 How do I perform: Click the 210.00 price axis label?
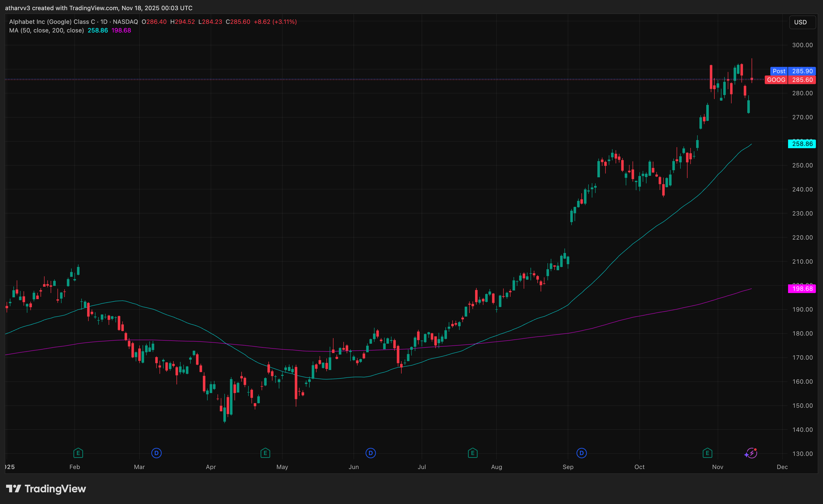pyautogui.click(x=803, y=261)
